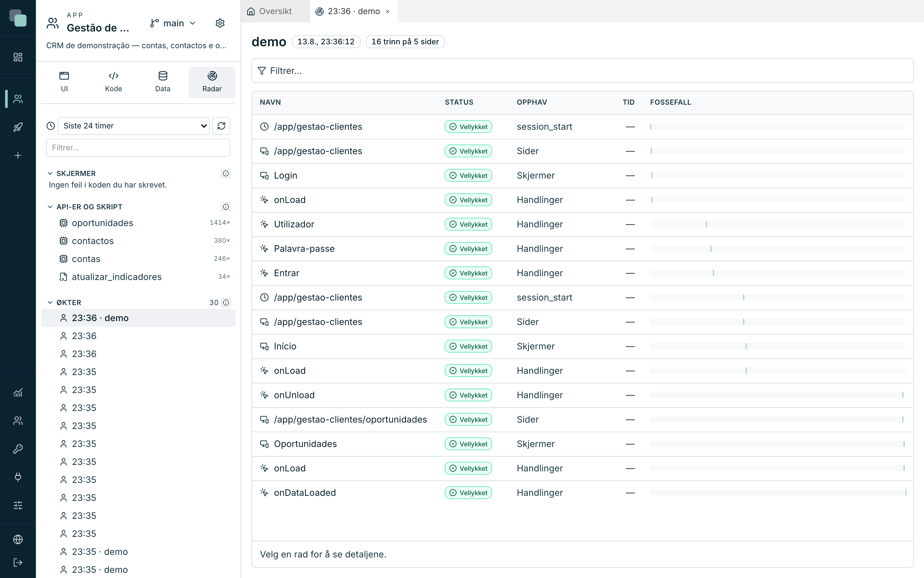Open the Siste 24 timer time range dropdown
This screenshot has height=578, width=924.
tap(134, 126)
